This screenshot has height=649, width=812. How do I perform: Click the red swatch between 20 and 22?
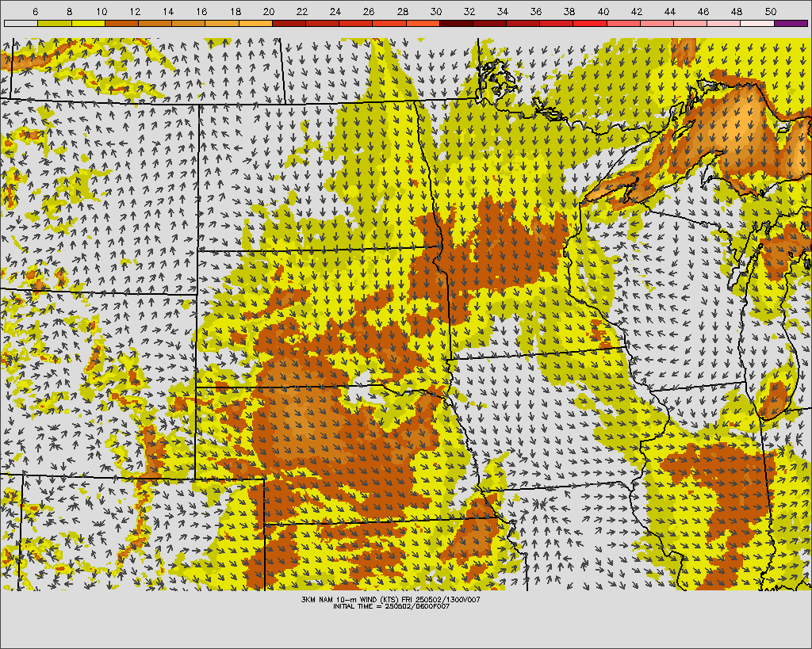(x=289, y=23)
